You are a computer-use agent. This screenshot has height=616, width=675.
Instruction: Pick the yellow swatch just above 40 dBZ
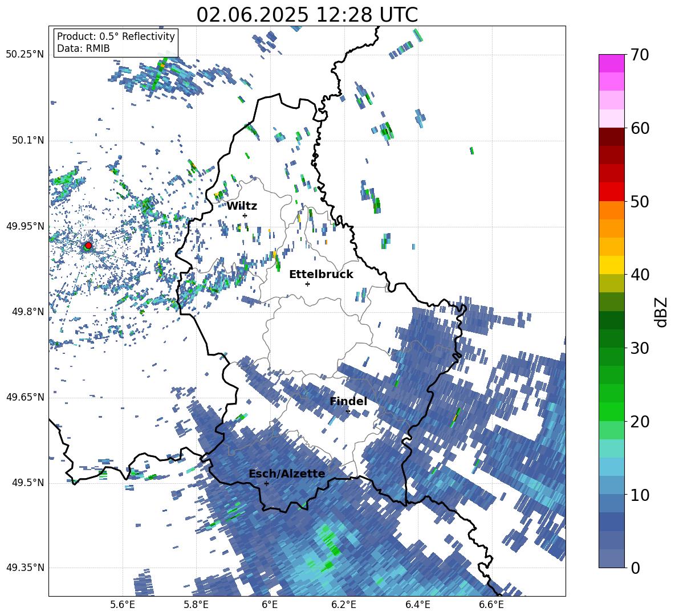611,265
